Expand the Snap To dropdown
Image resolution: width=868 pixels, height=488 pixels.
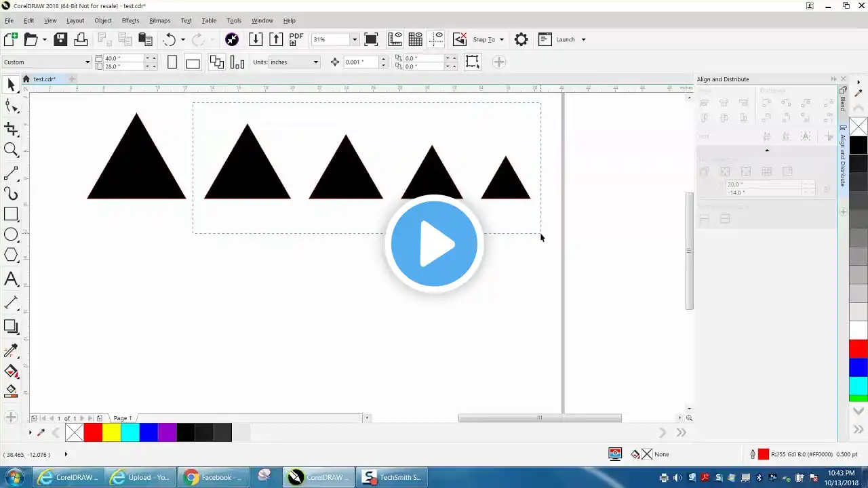[502, 39]
